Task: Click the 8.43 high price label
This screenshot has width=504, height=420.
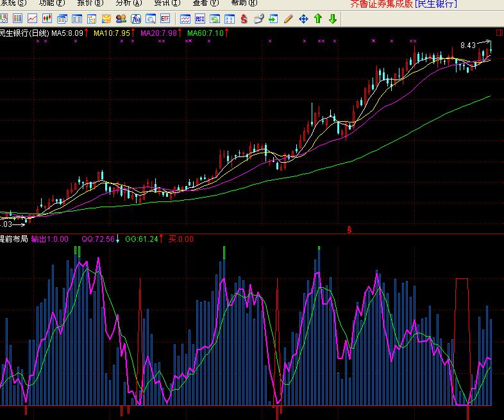Action: [467, 46]
